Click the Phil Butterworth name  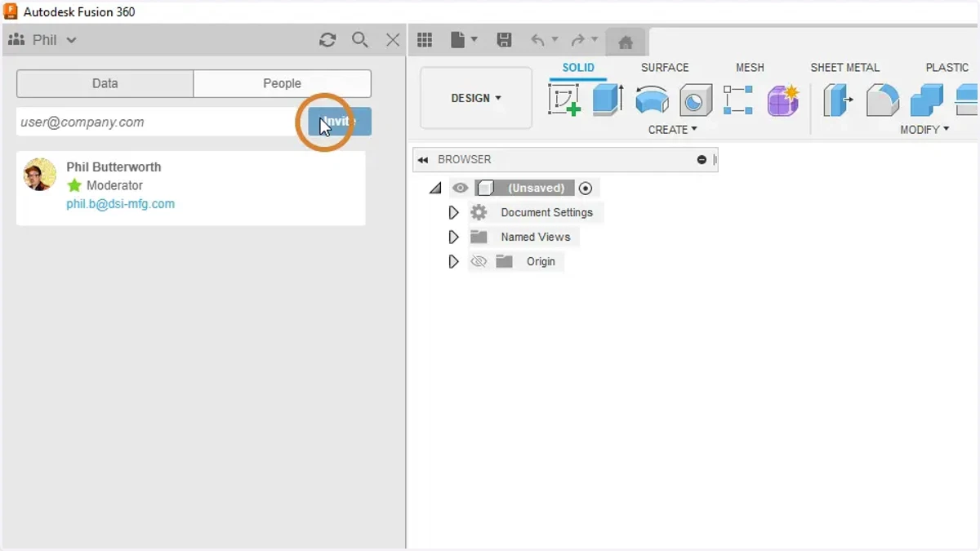tap(114, 167)
